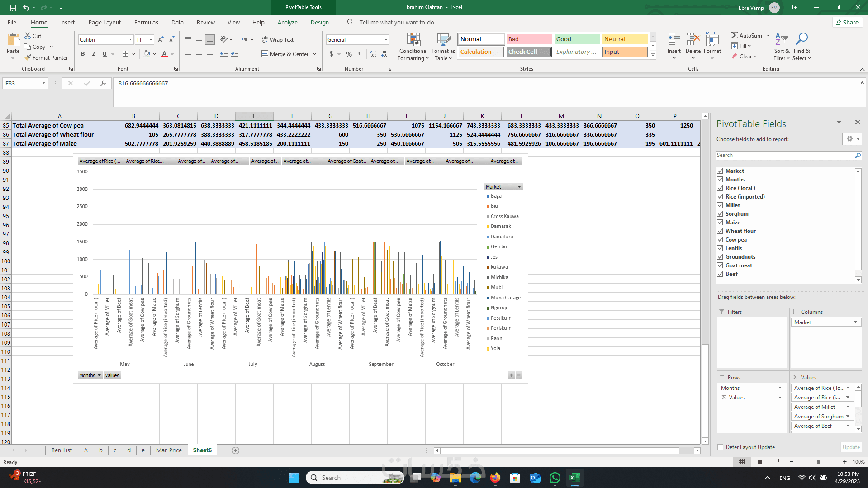The width and height of the screenshot is (868, 488).
Task: Add a new sheet with the plus icon
Action: coord(235,450)
